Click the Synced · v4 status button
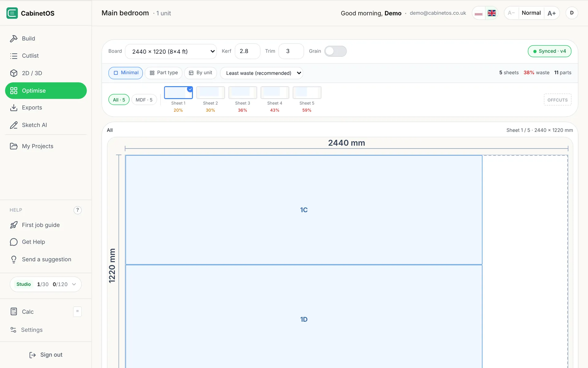The width and height of the screenshot is (588, 368). click(549, 51)
